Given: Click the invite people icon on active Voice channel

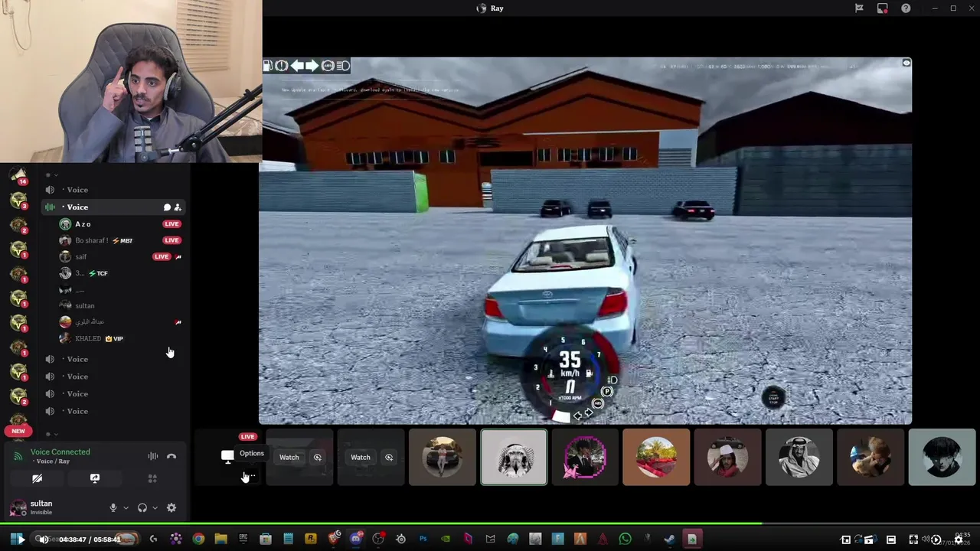Looking at the screenshot, I should (178, 207).
